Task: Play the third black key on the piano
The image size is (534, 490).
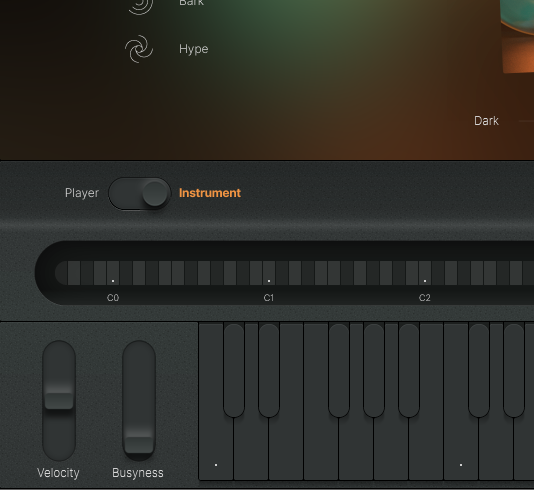Action: 339,370
